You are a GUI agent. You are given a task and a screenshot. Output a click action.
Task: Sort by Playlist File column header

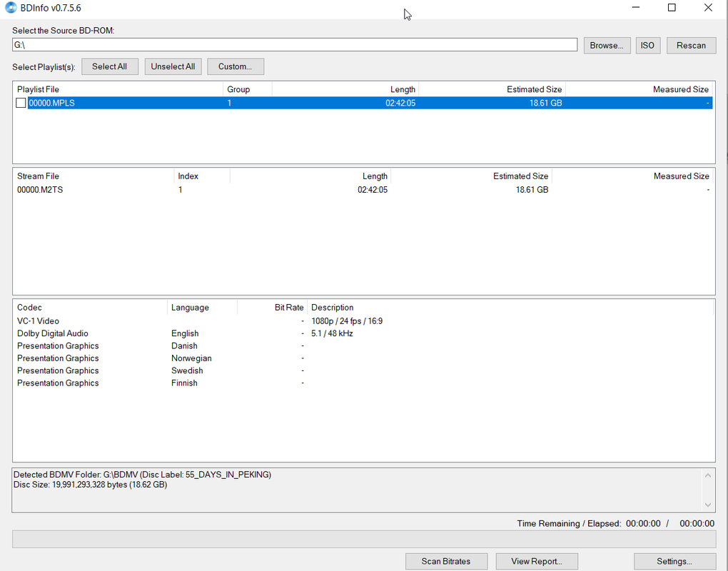point(118,89)
